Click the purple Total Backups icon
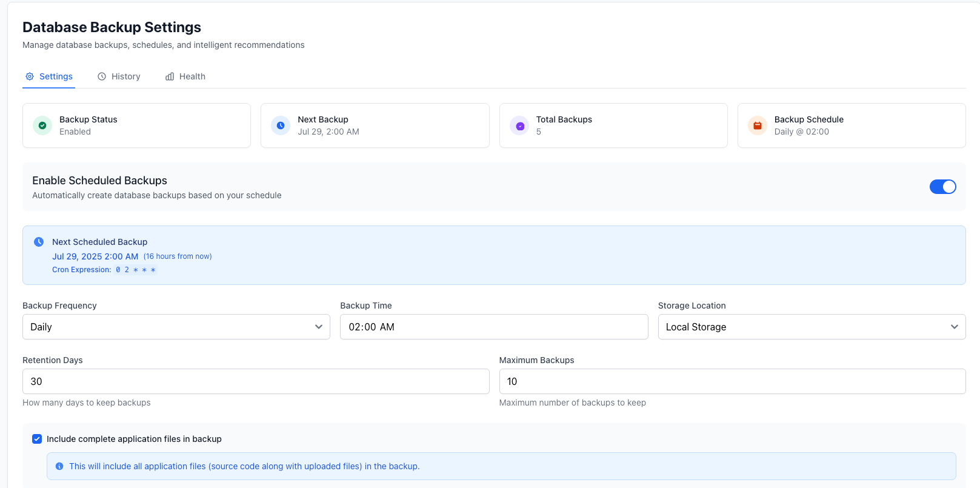The width and height of the screenshot is (980, 488). (x=519, y=125)
